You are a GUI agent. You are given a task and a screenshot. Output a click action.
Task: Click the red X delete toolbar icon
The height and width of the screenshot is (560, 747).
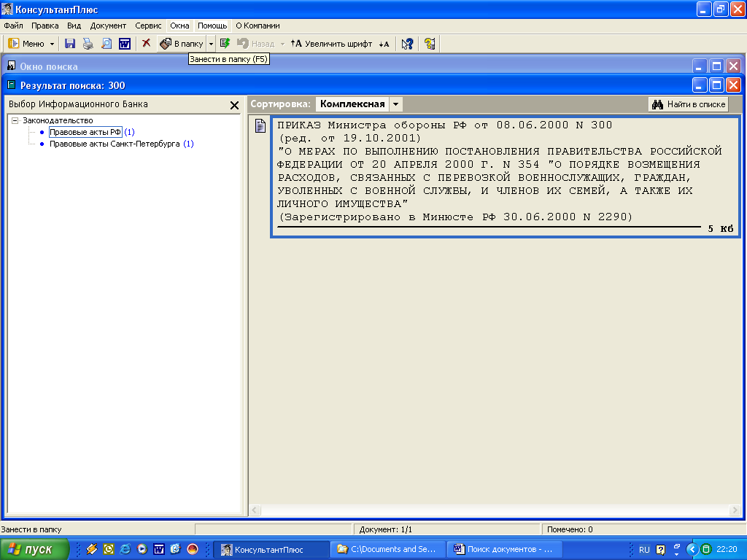point(146,43)
